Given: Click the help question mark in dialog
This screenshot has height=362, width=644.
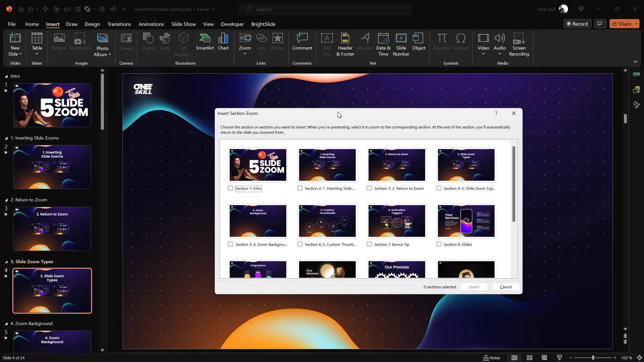Looking at the screenshot, I should point(496,113).
